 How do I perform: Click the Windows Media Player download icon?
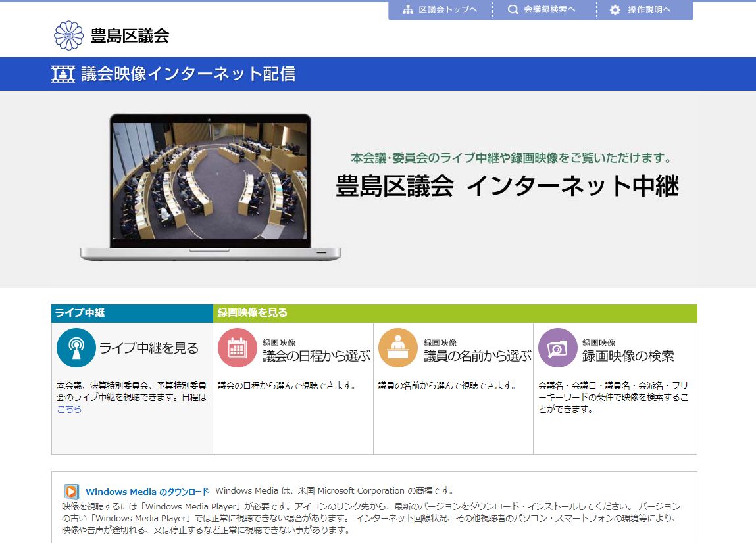coord(72,492)
